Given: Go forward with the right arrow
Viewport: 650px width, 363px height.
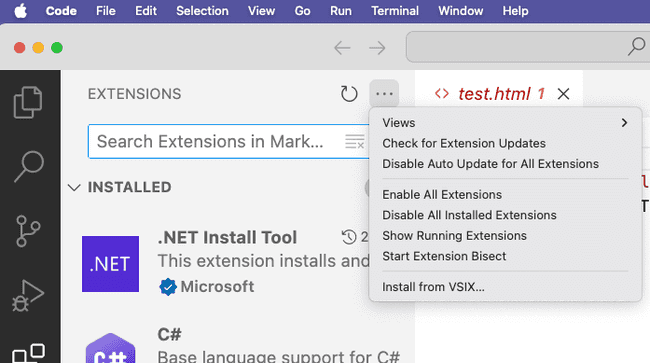Looking at the screenshot, I should (377, 48).
